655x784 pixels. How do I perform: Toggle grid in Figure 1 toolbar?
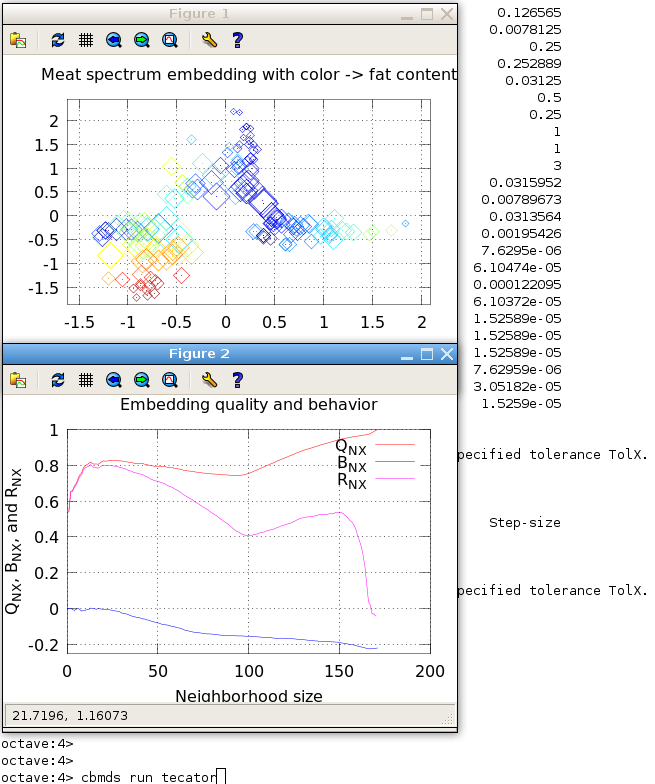[x=86, y=40]
